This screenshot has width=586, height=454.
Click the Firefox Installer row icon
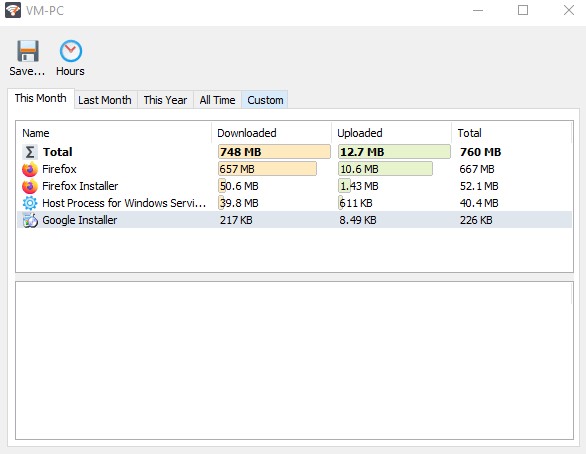(x=30, y=186)
